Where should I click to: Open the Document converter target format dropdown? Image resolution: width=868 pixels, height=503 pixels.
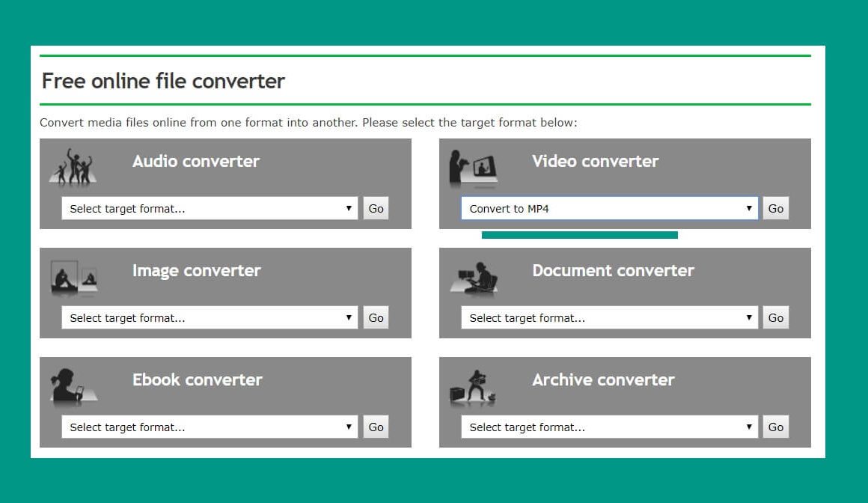pyautogui.click(x=610, y=317)
